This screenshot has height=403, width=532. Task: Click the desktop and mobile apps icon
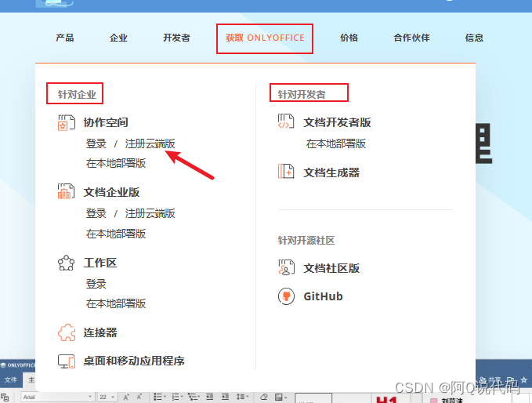pos(67,361)
